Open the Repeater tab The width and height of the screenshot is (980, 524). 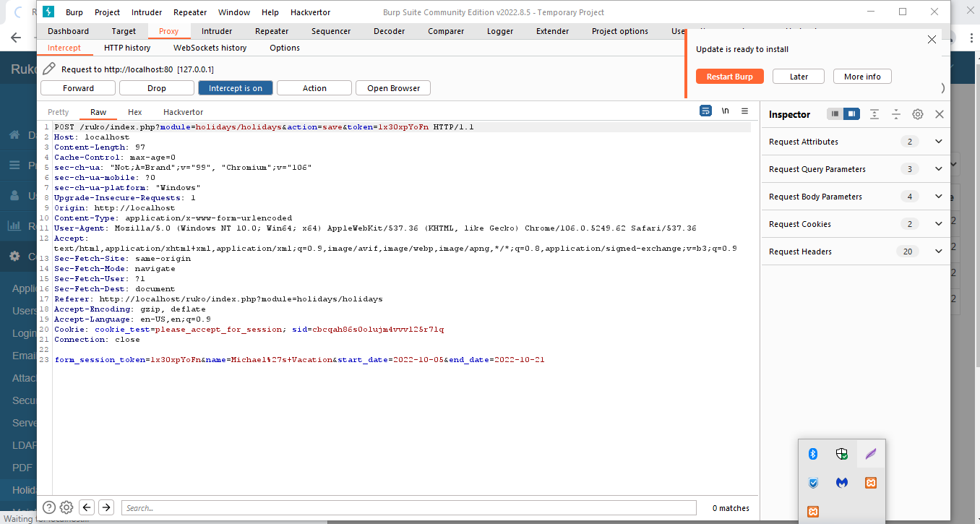(271, 31)
